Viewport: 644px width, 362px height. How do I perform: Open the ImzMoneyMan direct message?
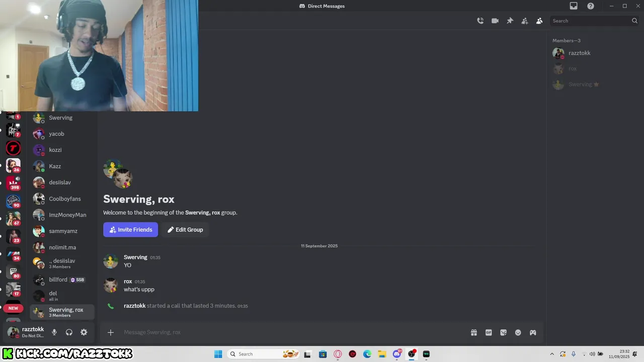(62, 215)
